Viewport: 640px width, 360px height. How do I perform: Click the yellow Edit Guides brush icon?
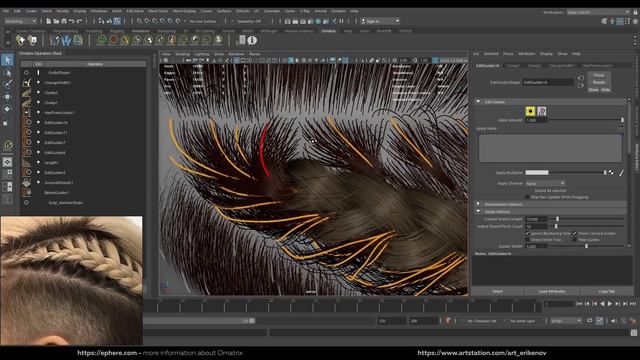coord(530,111)
